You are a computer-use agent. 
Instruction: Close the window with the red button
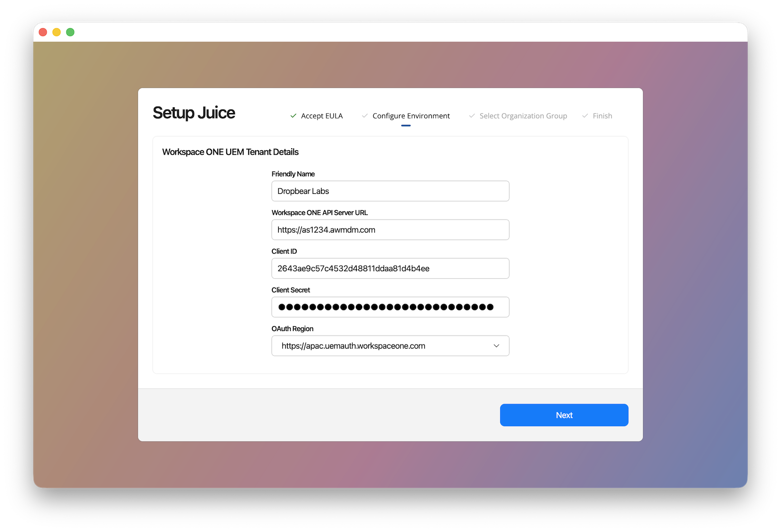[43, 32]
